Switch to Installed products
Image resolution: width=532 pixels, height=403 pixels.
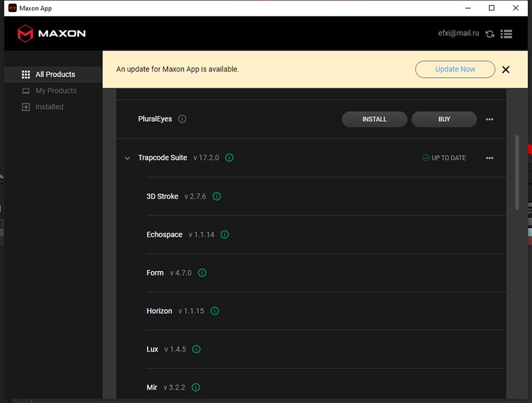coord(53,107)
